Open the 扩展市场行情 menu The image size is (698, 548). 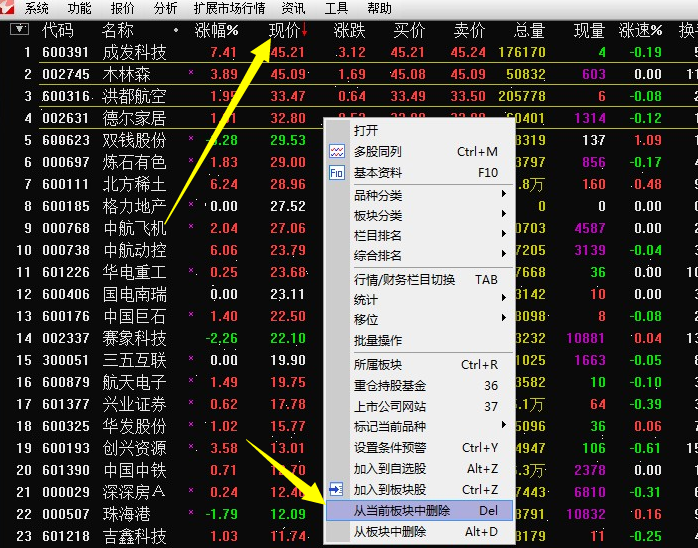coord(229,8)
